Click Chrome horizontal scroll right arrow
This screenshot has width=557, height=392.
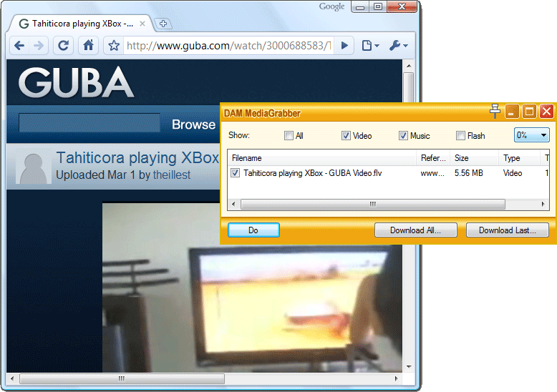396,378
